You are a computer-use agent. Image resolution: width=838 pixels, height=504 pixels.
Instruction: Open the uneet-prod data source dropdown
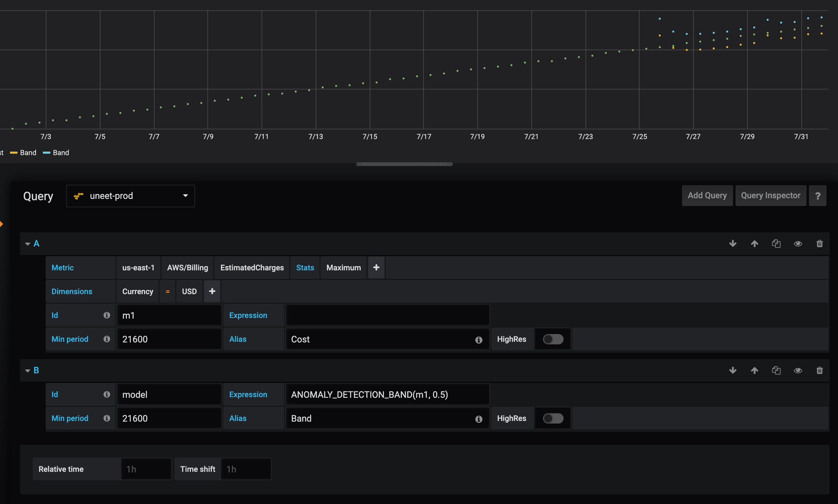coord(130,196)
